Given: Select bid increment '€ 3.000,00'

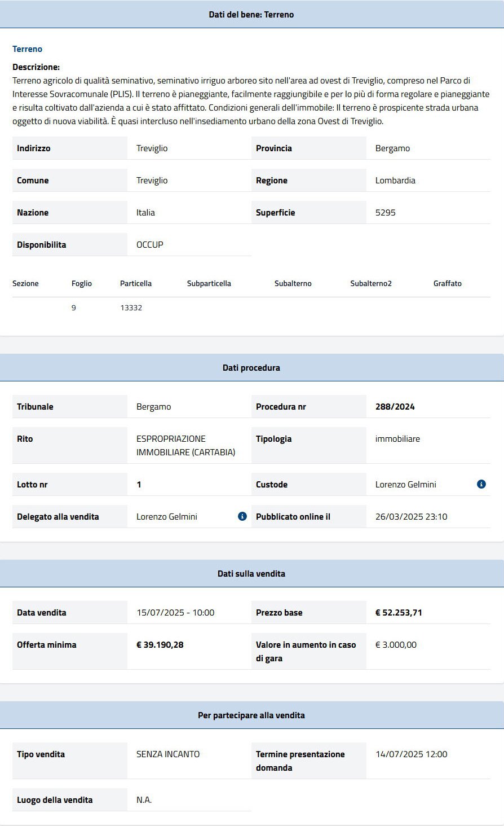Looking at the screenshot, I should [396, 645].
